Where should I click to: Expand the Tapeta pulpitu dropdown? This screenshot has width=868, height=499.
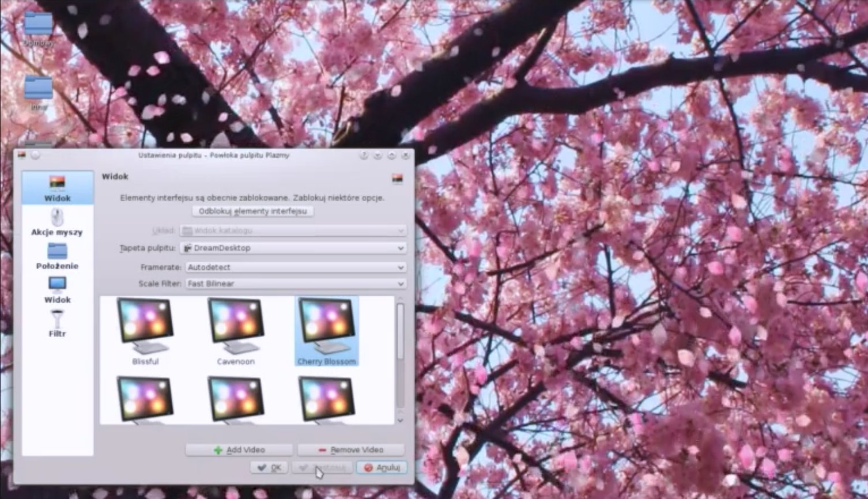click(x=293, y=248)
